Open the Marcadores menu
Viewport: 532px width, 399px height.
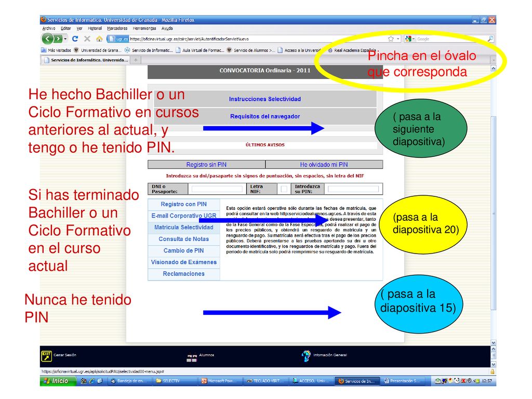[x=117, y=29]
